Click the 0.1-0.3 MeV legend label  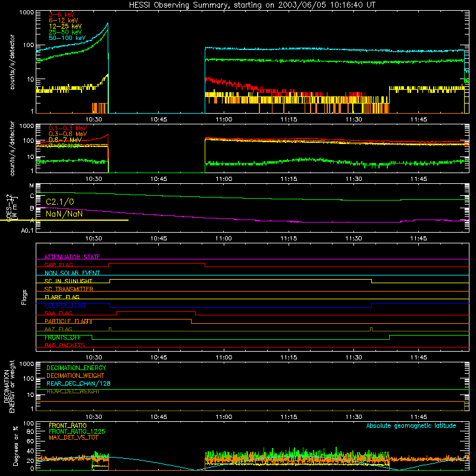[68, 128]
